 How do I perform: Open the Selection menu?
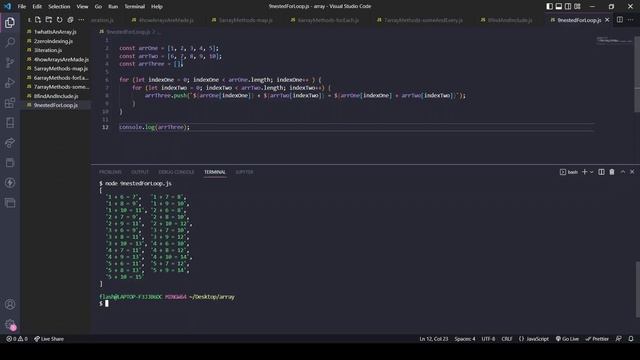[59, 6]
